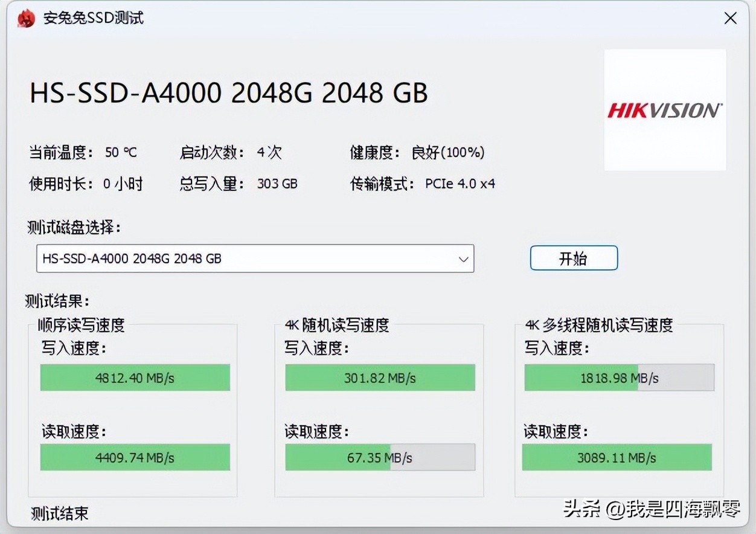The height and width of the screenshot is (534, 756).
Task: Click the 4K random write bar showing 301.82 MB/s
Action: 379,377
